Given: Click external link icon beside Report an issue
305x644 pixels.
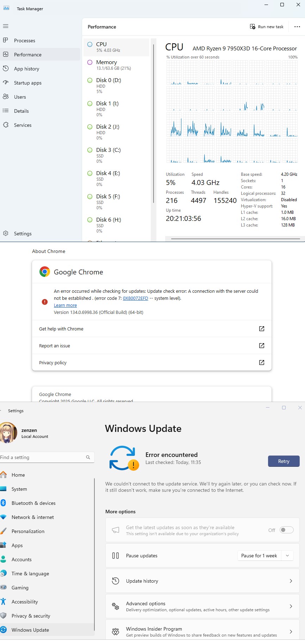Looking at the screenshot, I should pyautogui.click(x=262, y=346).
